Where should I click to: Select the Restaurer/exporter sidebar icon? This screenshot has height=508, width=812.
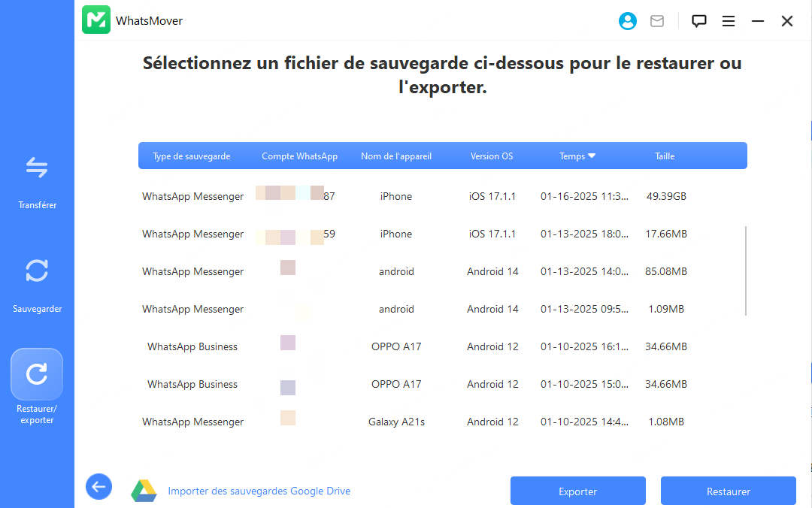pyautogui.click(x=37, y=374)
